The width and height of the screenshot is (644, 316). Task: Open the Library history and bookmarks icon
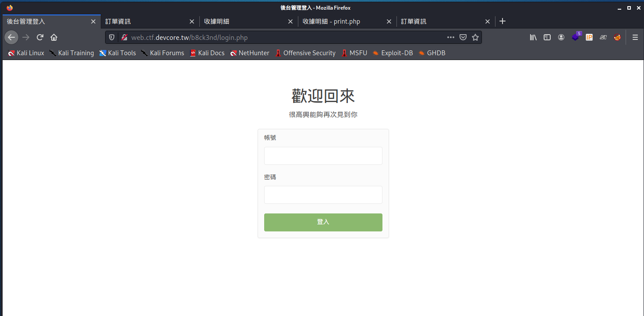coord(533,37)
